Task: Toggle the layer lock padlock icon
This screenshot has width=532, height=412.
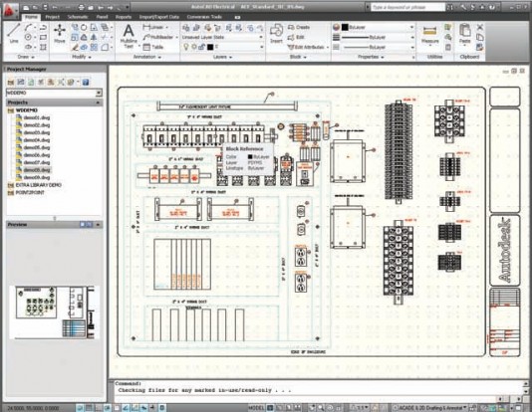Action: (x=201, y=47)
